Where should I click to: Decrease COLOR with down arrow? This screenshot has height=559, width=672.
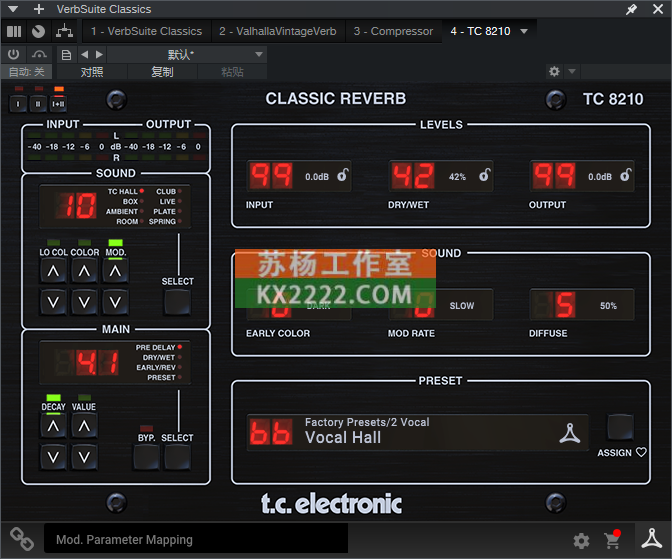(x=84, y=302)
